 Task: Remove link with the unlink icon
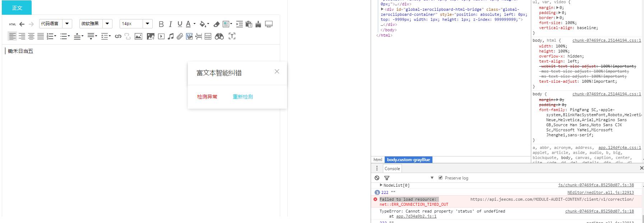(128, 36)
